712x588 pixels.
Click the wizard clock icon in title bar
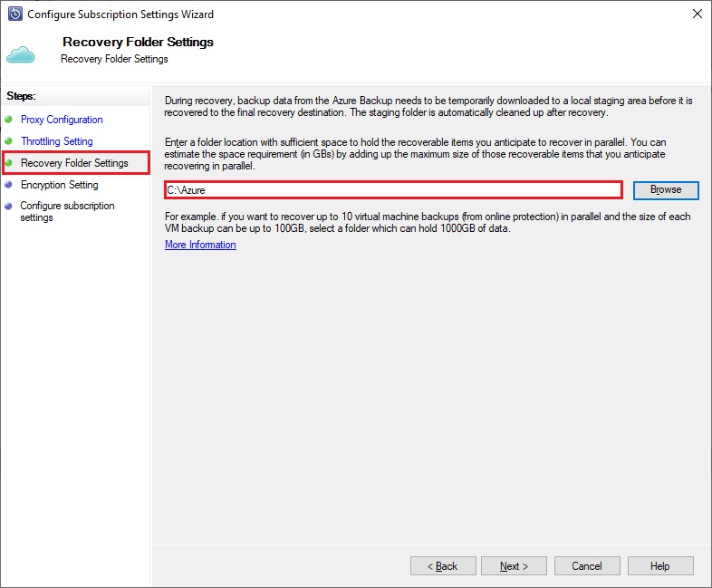15,14
